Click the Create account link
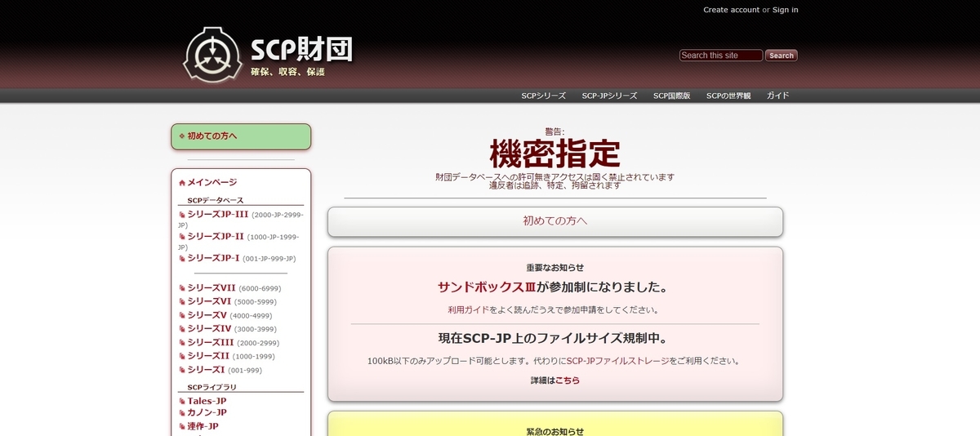 click(732, 10)
